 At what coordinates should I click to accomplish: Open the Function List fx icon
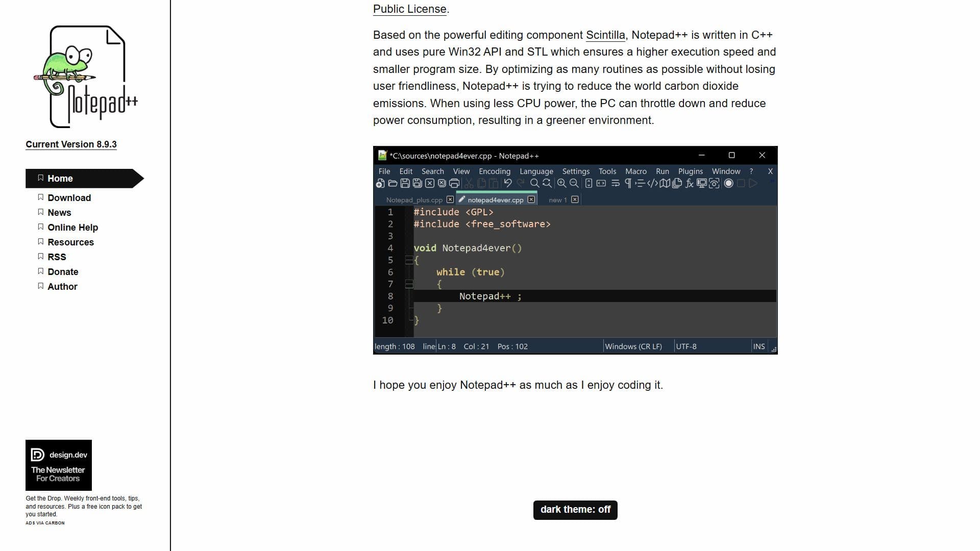coord(690,183)
